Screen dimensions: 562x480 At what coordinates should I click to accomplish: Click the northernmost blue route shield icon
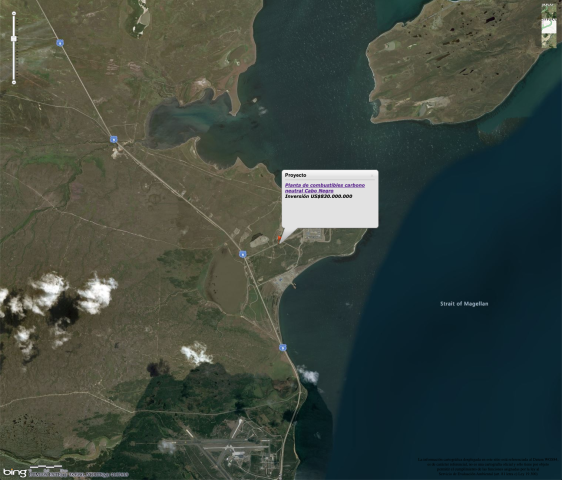[x=60, y=43]
